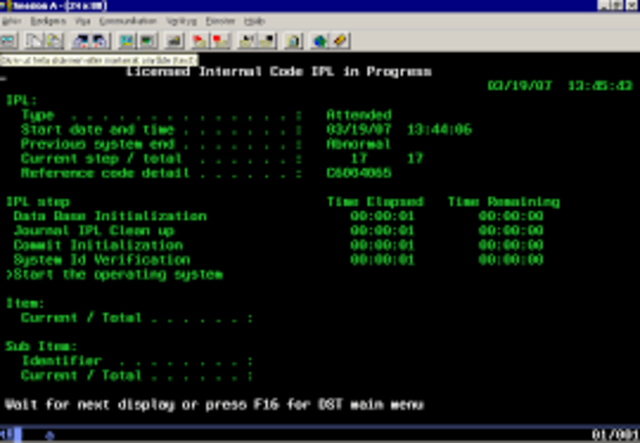Open the Redigera menu
This screenshot has height=443, width=640.
tap(48, 21)
